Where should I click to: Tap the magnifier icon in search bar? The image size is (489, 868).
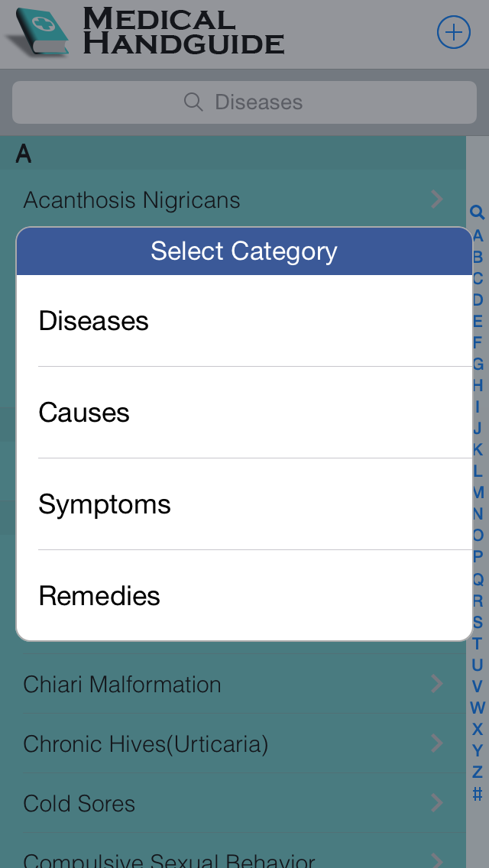tap(193, 102)
